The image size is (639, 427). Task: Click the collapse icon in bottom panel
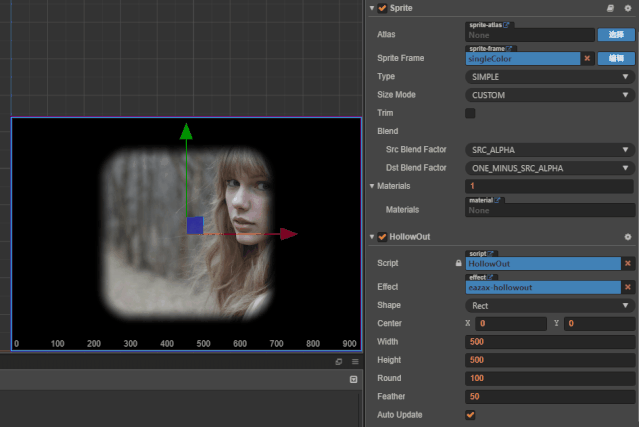[353, 380]
